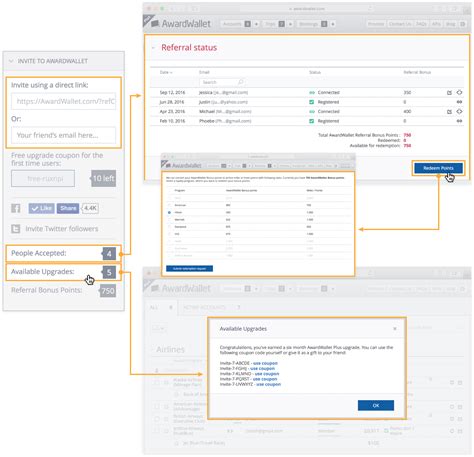
Task: Click use coupon for Invite-7-FGHIJ
Action: tap(263, 369)
